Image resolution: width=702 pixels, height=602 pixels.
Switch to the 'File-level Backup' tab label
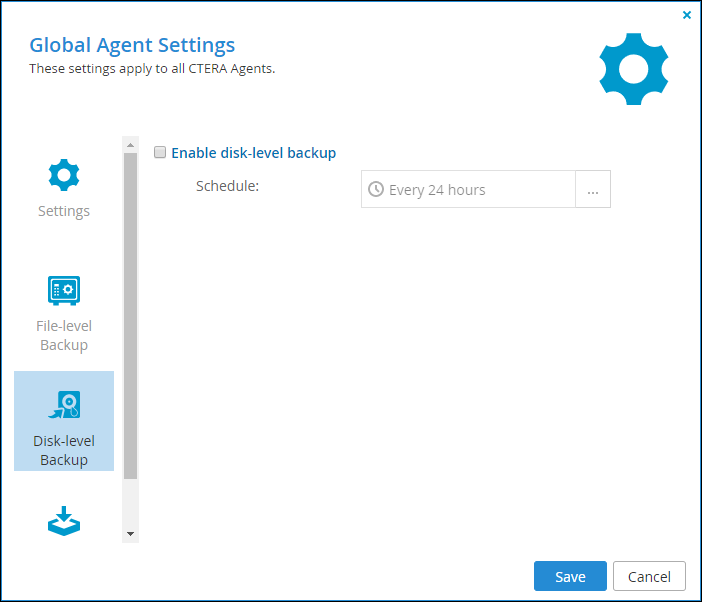64,336
